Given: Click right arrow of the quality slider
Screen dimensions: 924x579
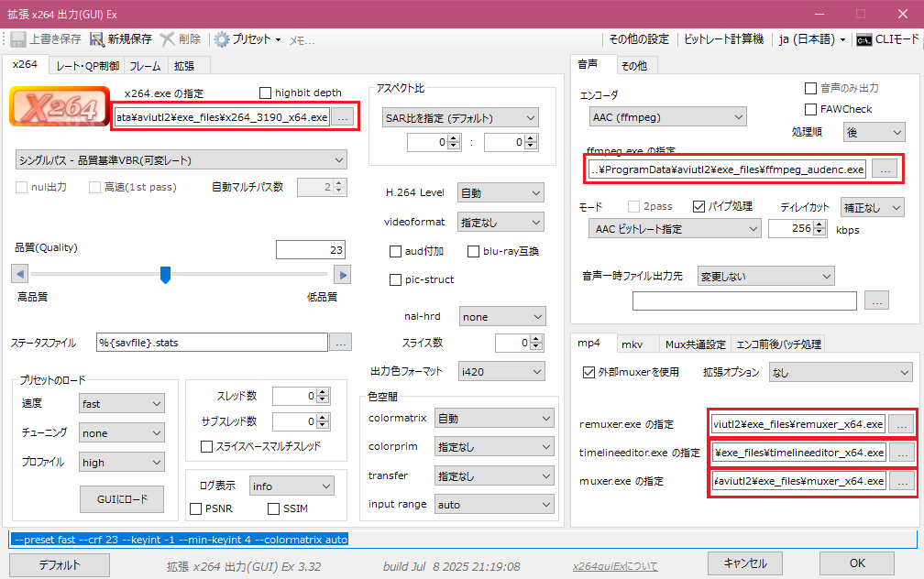Looking at the screenshot, I should (x=341, y=274).
